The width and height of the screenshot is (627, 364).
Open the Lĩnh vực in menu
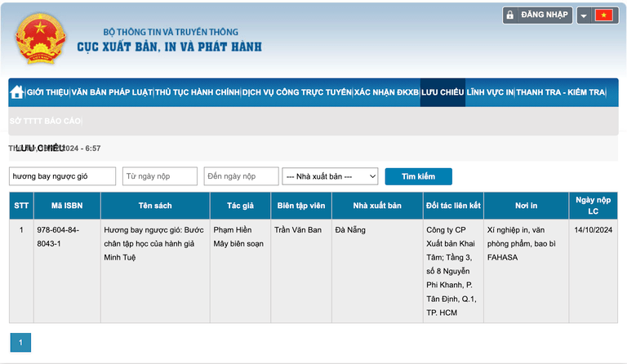click(x=490, y=92)
